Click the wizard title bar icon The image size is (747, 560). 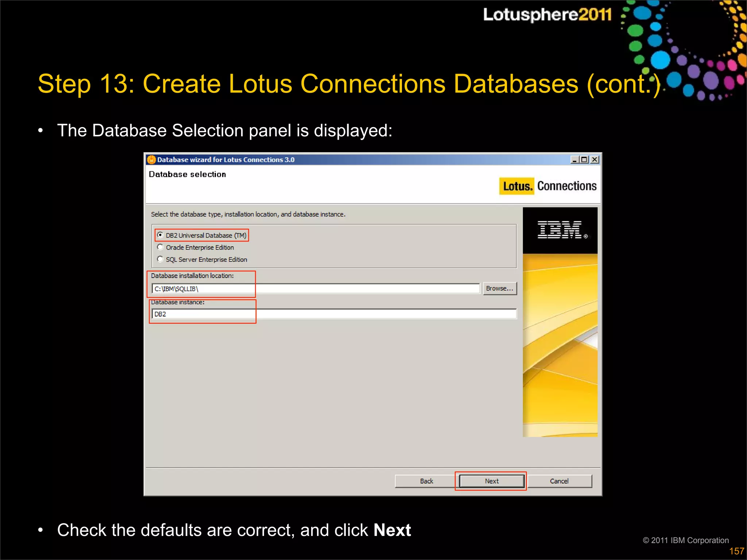click(151, 160)
